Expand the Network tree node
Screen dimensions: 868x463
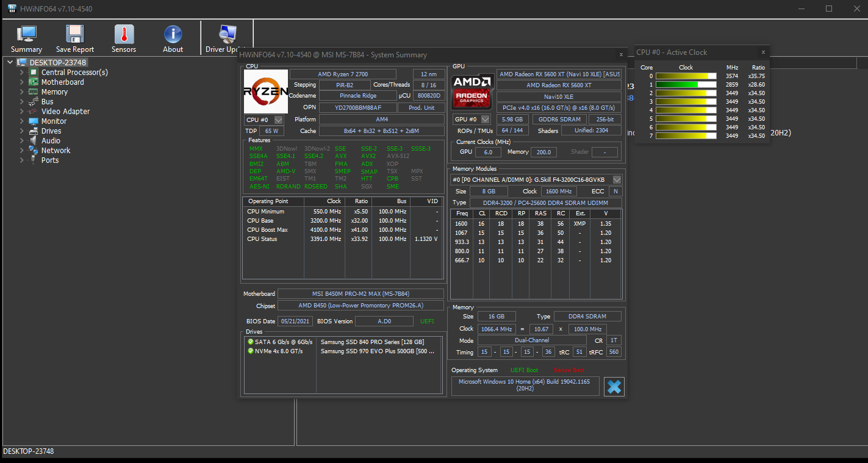pyautogui.click(x=22, y=150)
